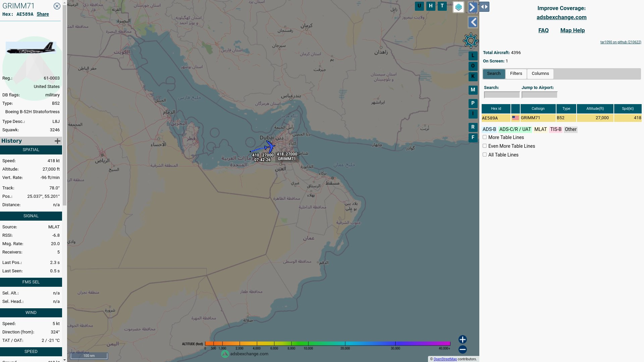Toggle the Other source legend
Viewport: 644px width, 362px height.
pyautogui.click(x=570, y=130)
